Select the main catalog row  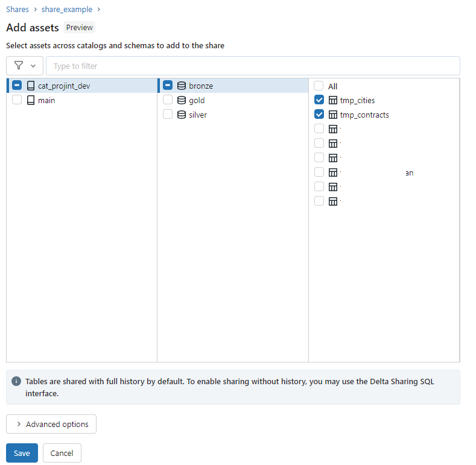click(x=81, y=100)
